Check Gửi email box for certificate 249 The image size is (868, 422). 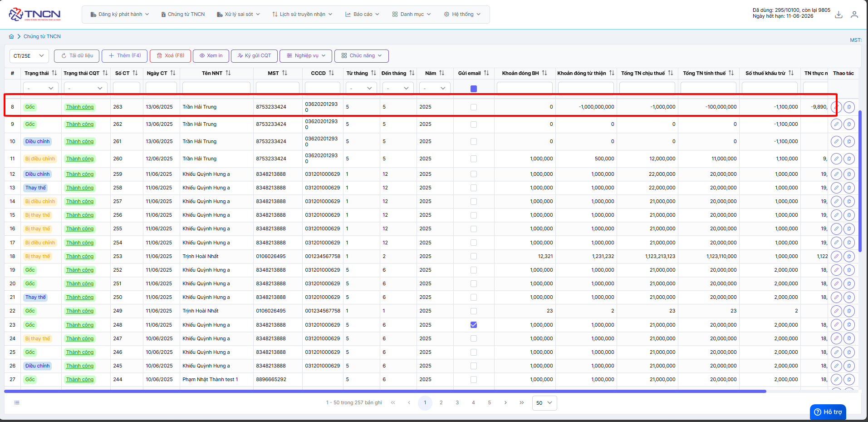click(474, 311)
